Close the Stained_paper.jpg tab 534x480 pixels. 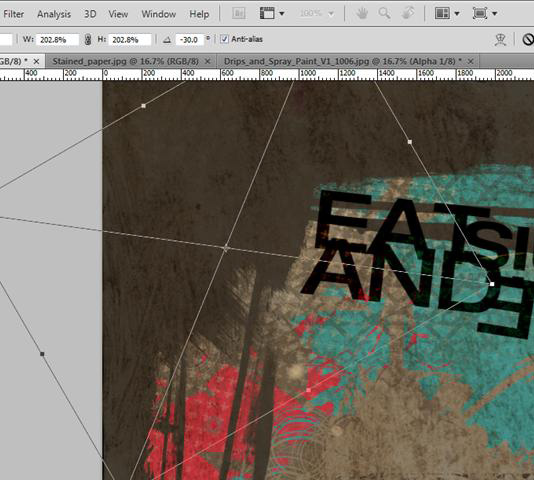coord(207,61)
